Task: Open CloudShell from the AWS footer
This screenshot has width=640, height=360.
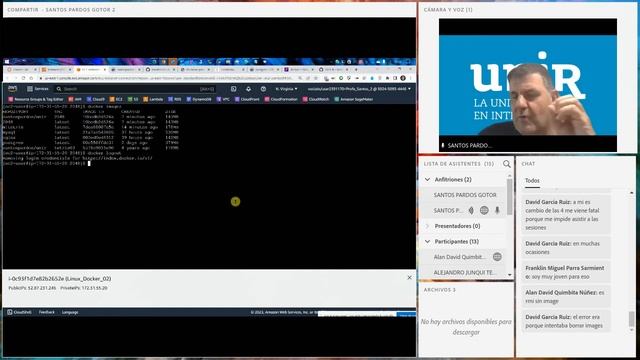Action: 19,312
